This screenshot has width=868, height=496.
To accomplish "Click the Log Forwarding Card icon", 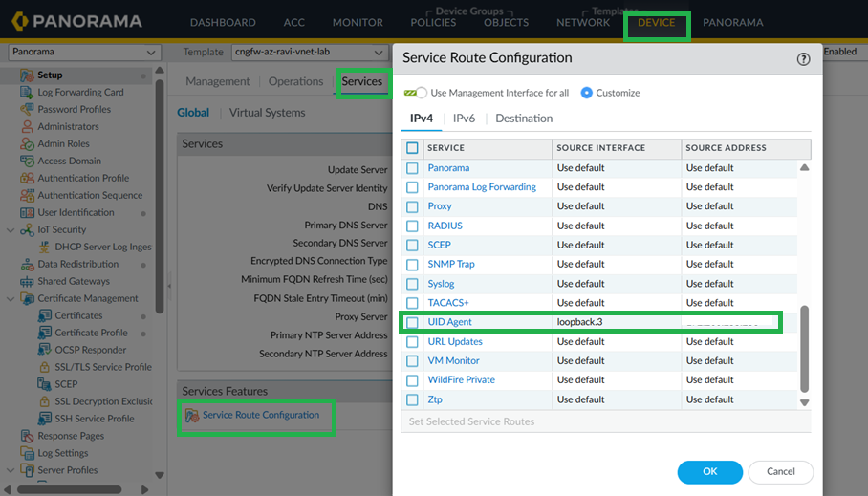I will pos(27,93).
